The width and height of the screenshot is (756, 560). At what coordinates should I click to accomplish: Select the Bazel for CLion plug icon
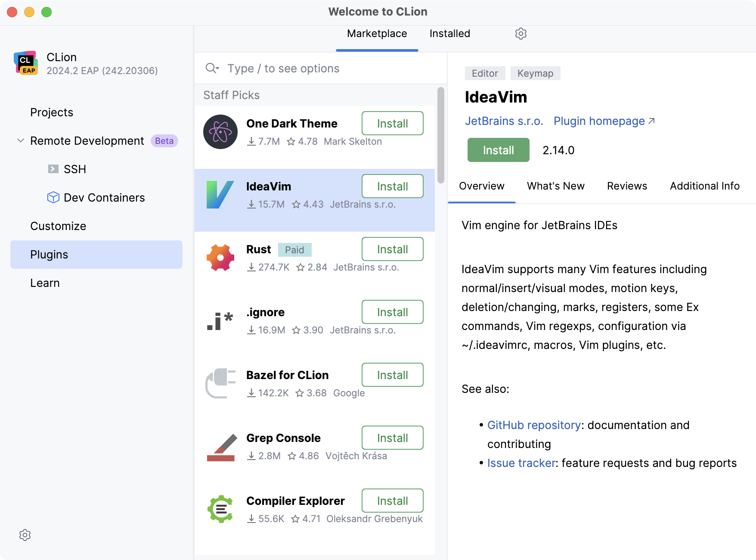point(220,383)
